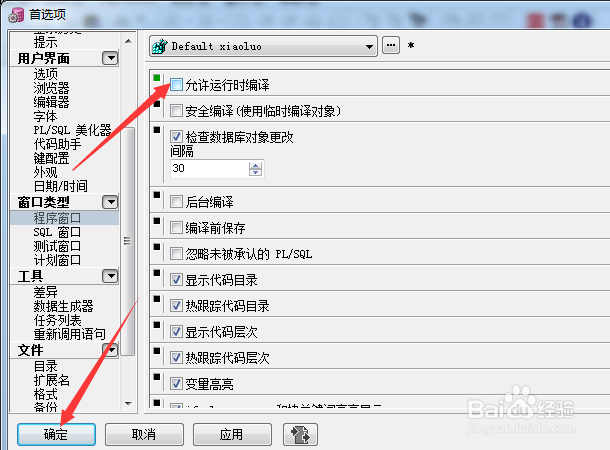Open the 编辑器 preferences page
The width and height of the screenshot is (610, 450).
[x=51, y=102]
